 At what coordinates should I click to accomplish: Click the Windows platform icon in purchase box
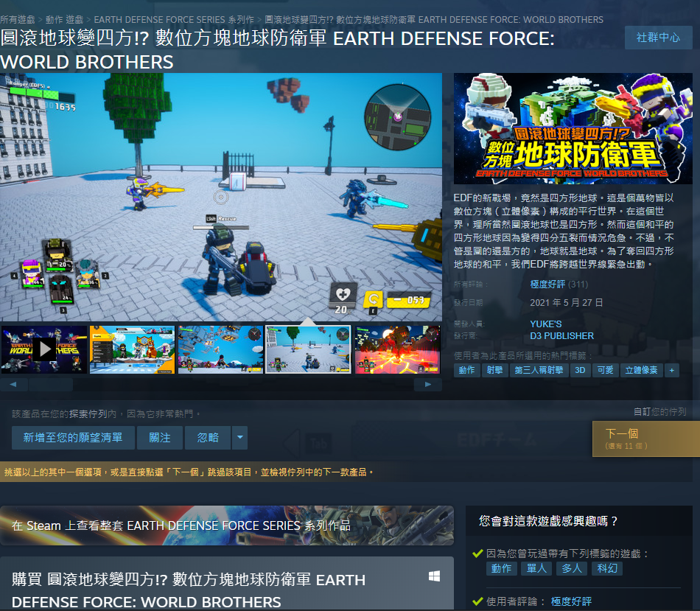click(434, 576)
